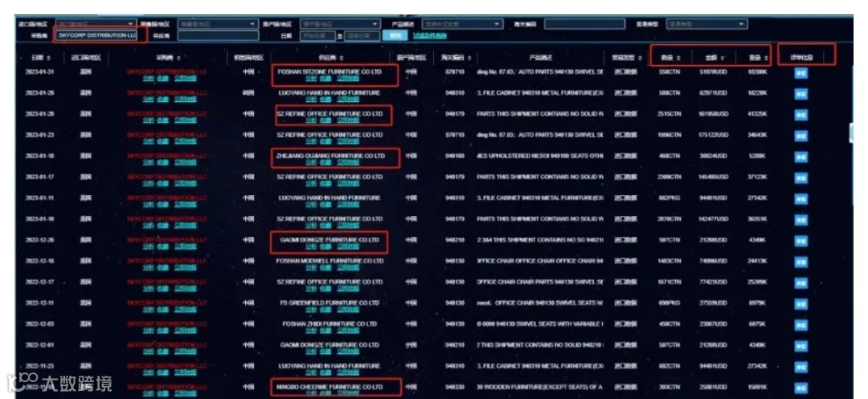The height and width of the screenshot is (399, 868).
Task: Click supplier name FOSHAN MODWELL FURNITURE CO LTD
Action: (330, 261)
